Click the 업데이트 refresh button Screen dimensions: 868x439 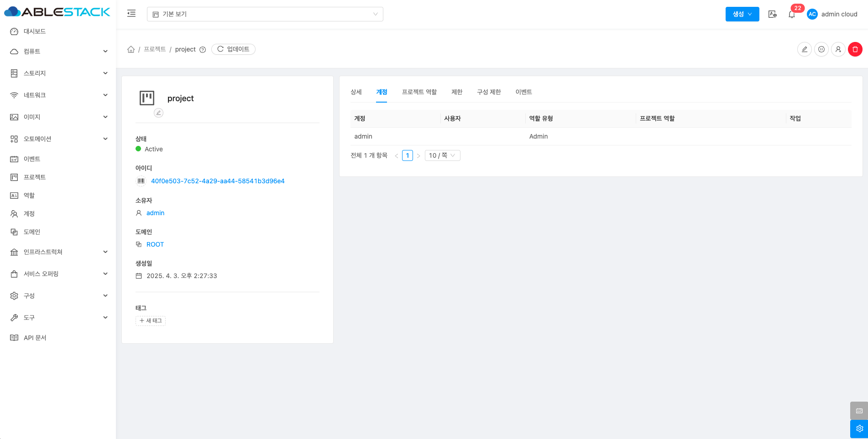point(233,49)
